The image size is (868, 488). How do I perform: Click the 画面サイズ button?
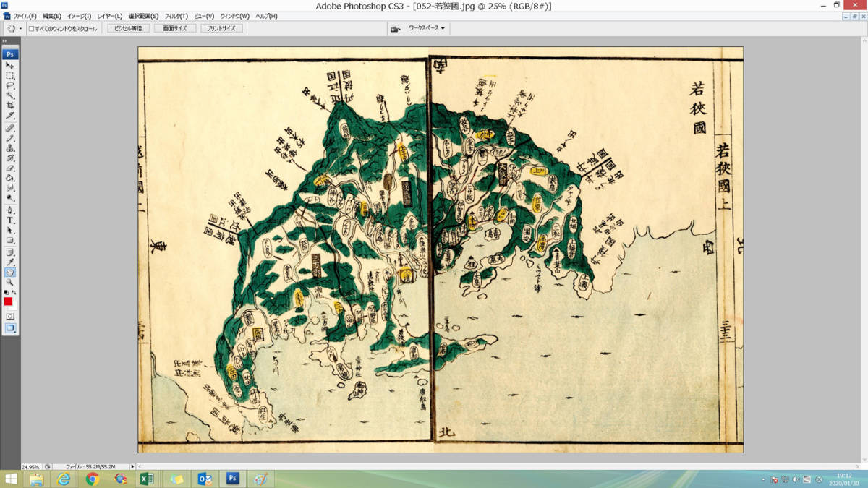[x=174, y=28]
